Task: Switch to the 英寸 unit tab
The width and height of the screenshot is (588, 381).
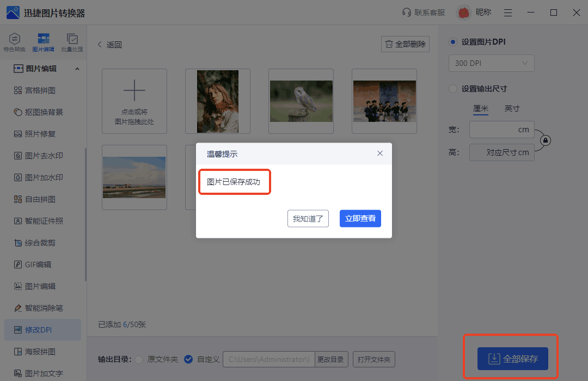Action: click(x=512, y=108)
